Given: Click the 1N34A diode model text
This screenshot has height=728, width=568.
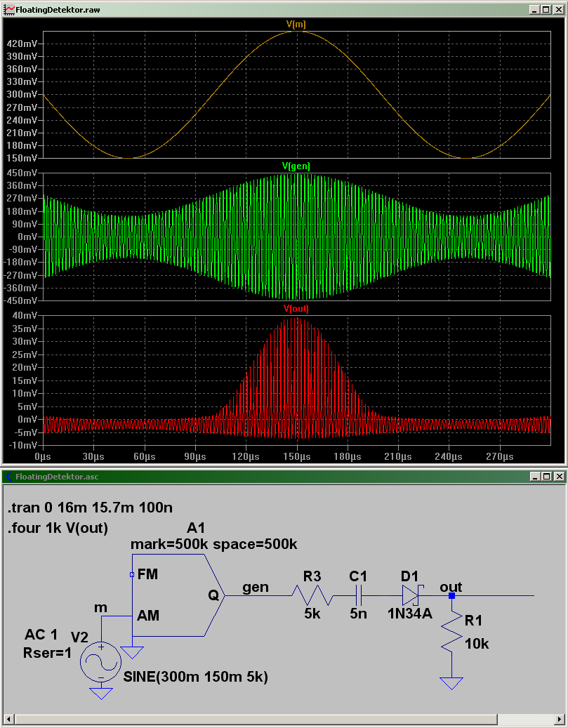Looking at the screenshot, I should click(409, 614).
